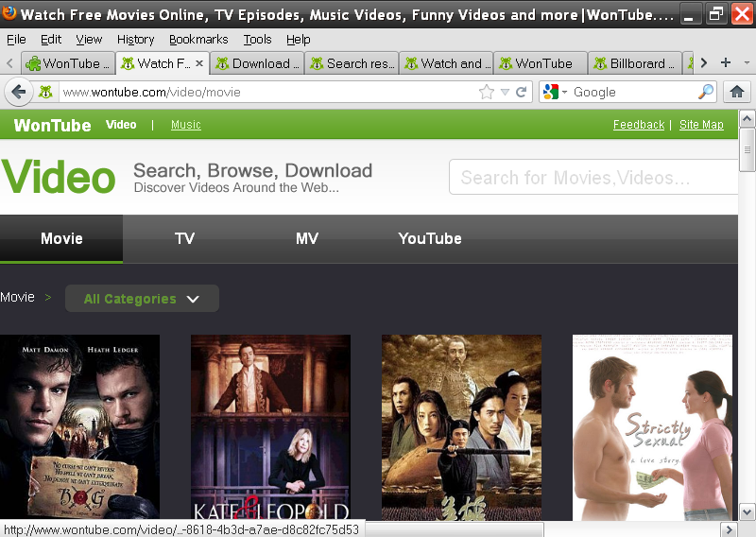Open the URL history dropdown arrow
The image size is (756, 537).
[505, 92]
